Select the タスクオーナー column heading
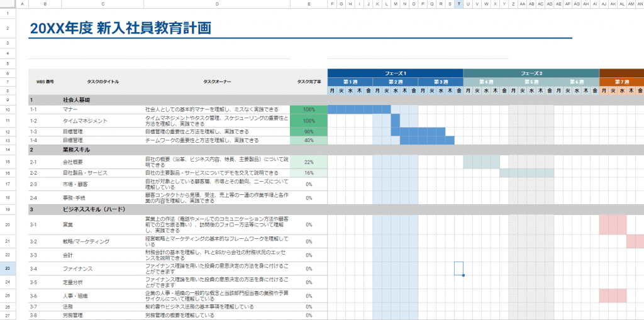The height and width of the screenshot is (320, 644). 217,82
